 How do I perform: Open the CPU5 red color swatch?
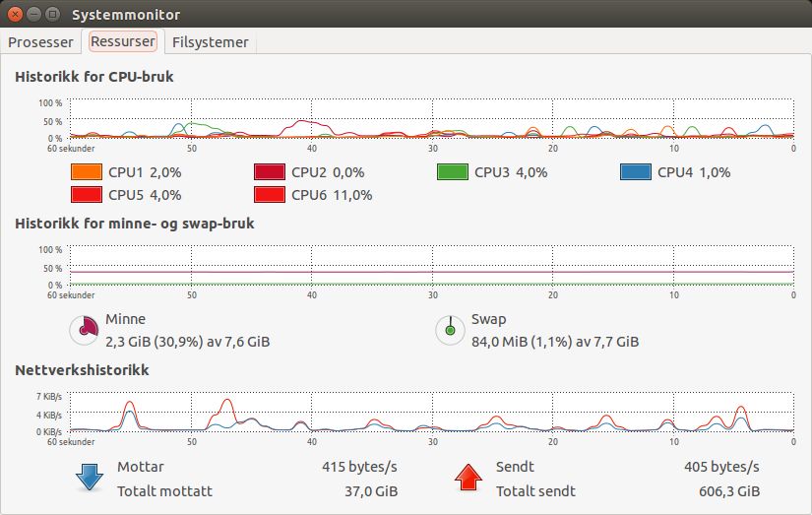coord(87,195)
